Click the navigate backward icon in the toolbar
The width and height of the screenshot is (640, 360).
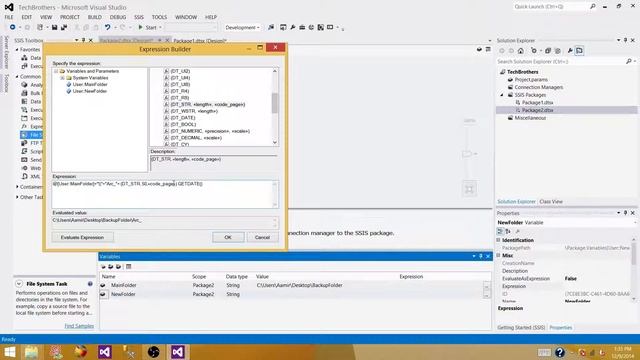[13, 27]
